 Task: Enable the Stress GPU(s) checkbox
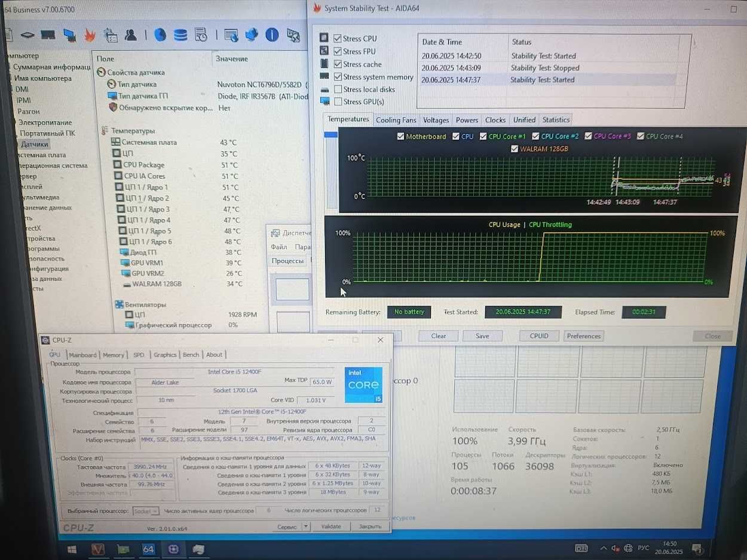tap(338, 102)
